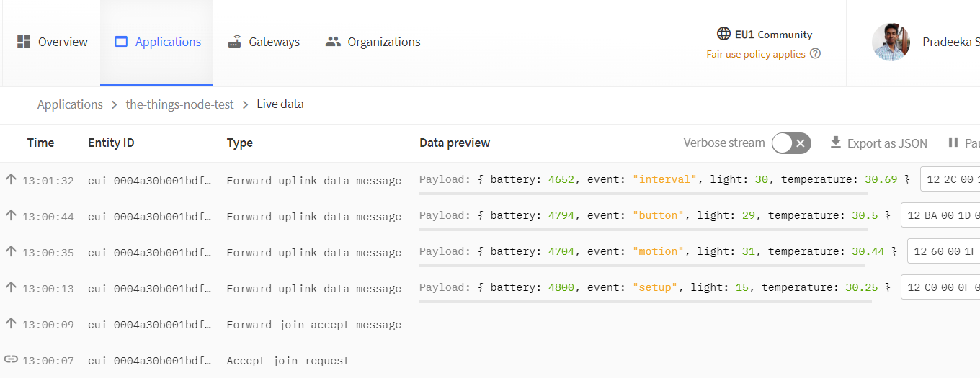
Task: Click Accept join-request entry
Action: click(x=288, y=361)
